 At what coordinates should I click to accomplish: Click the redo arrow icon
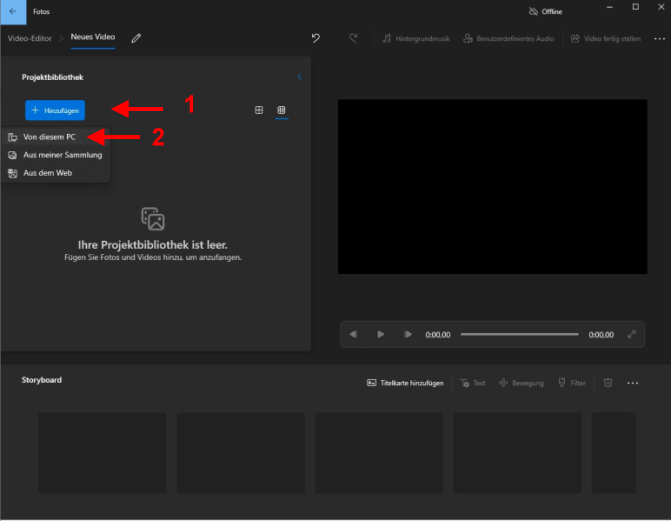click(x=353, y=38)
